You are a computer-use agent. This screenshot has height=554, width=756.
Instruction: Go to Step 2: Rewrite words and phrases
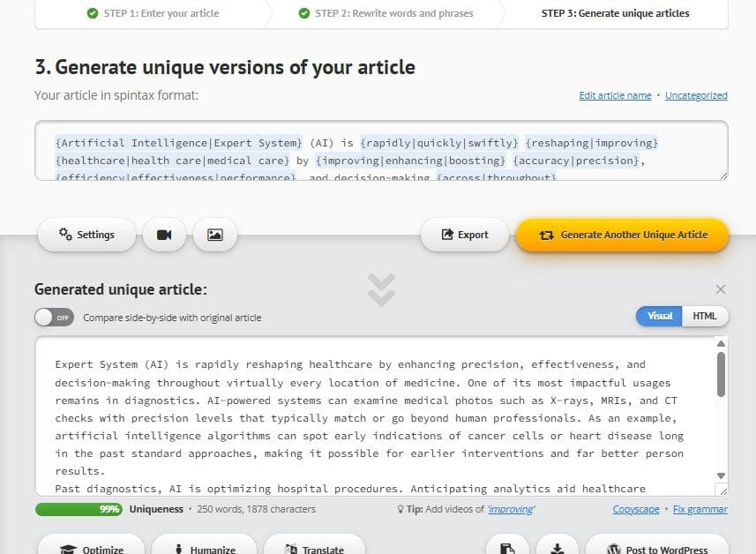(385, 13)
